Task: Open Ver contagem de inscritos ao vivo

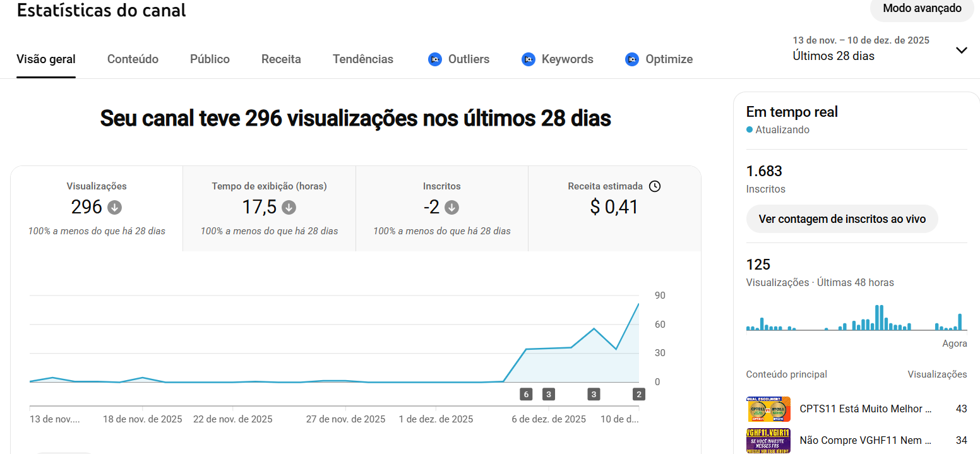Action: tap(842, 218)
